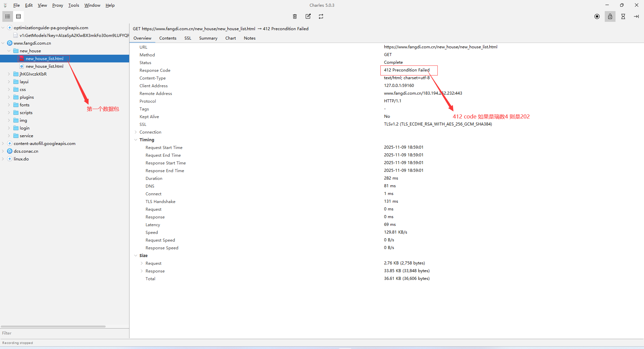
Task: Expand the service folder
Action: [9, 136]
